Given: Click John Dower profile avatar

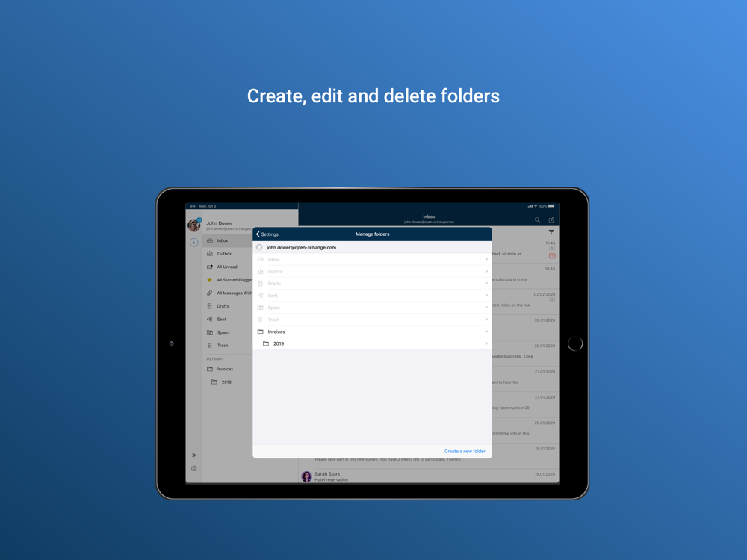Looking at the screenshot, I should click(x=194, y=225).
